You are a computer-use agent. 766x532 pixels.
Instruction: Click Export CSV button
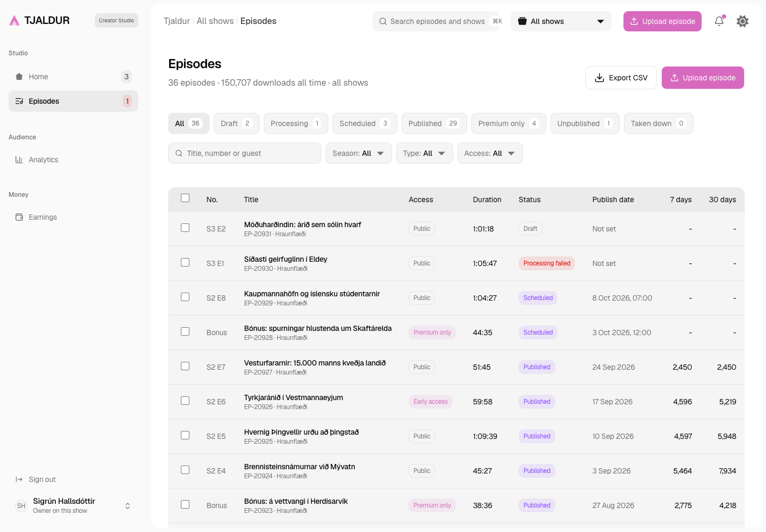621,78
